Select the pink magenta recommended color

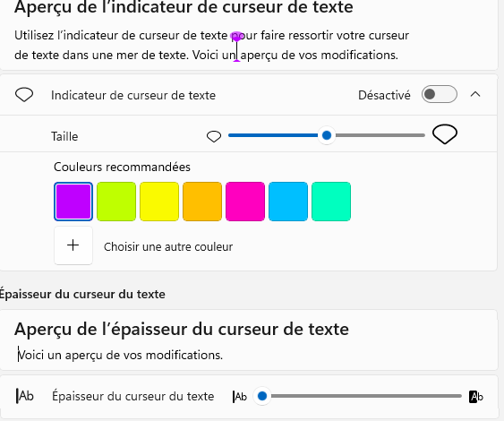pyautogui.click(x=245, y=202)
